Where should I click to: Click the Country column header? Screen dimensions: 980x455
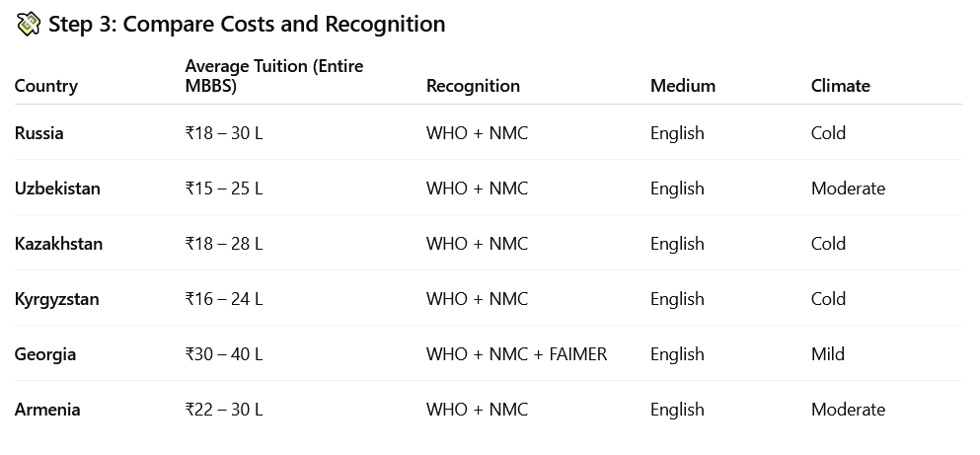(46, 86)
